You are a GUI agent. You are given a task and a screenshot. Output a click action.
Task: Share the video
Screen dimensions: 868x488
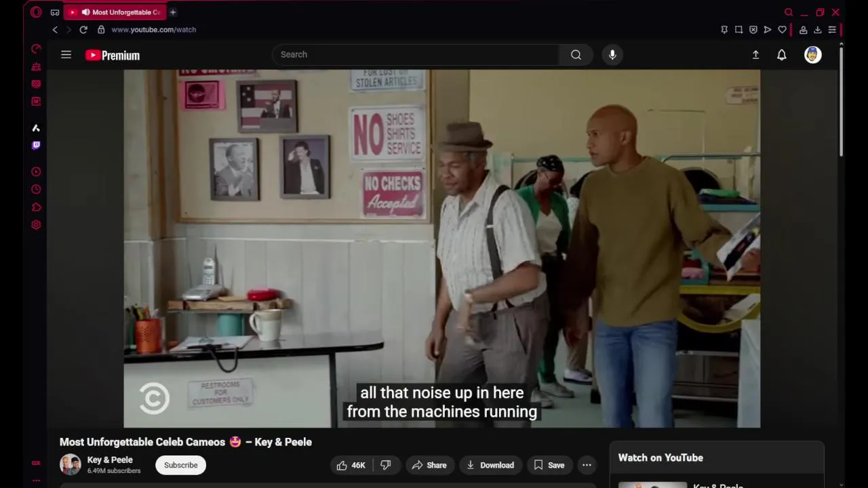coord(429,465)
